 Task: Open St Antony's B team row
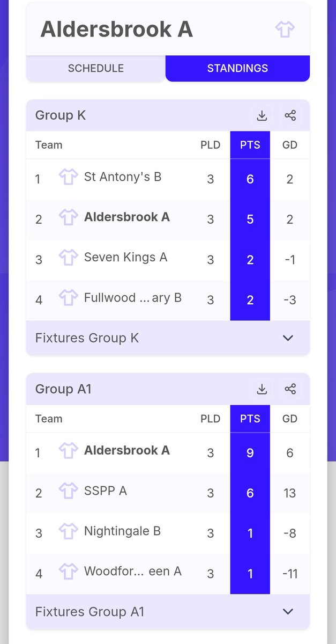pos(168,179)
